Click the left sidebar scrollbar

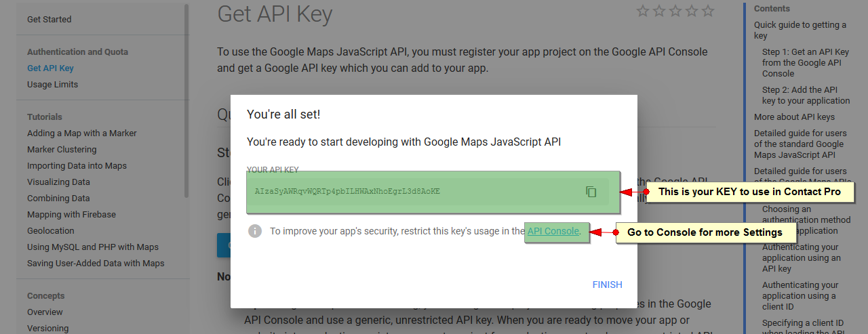[186, 100]
